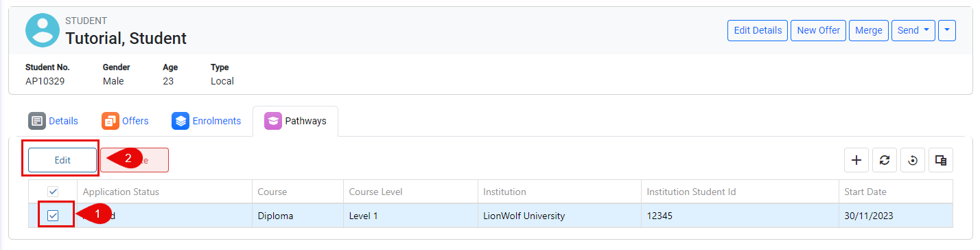Image resolution: width=980 pixels, height=250 pixels.
Task: Click the Enrolments stack icon
Action: (x=180, y=121)
